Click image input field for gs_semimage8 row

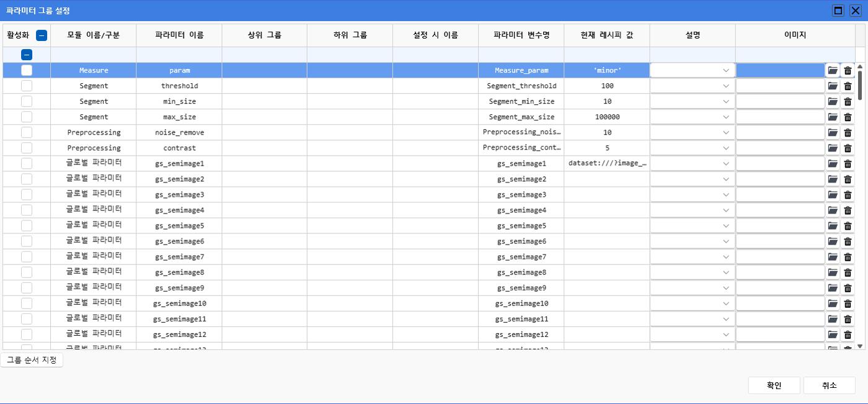(x=780, y=272)
